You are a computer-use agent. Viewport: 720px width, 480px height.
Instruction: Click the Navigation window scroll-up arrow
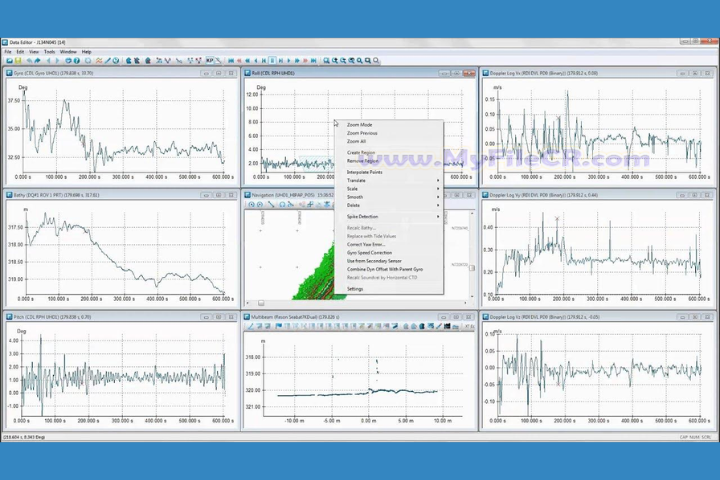472,214
